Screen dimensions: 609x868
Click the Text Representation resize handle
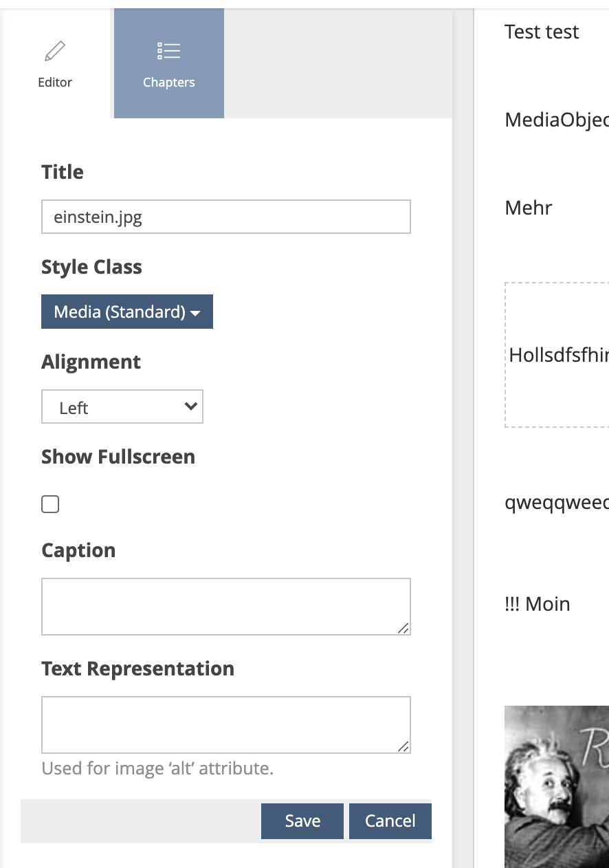pyautogui.click(x=403, y=746)
